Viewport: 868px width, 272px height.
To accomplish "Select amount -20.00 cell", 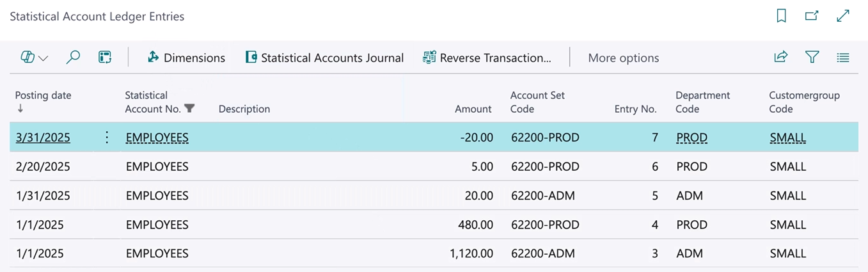I will [x=477, y=138].
